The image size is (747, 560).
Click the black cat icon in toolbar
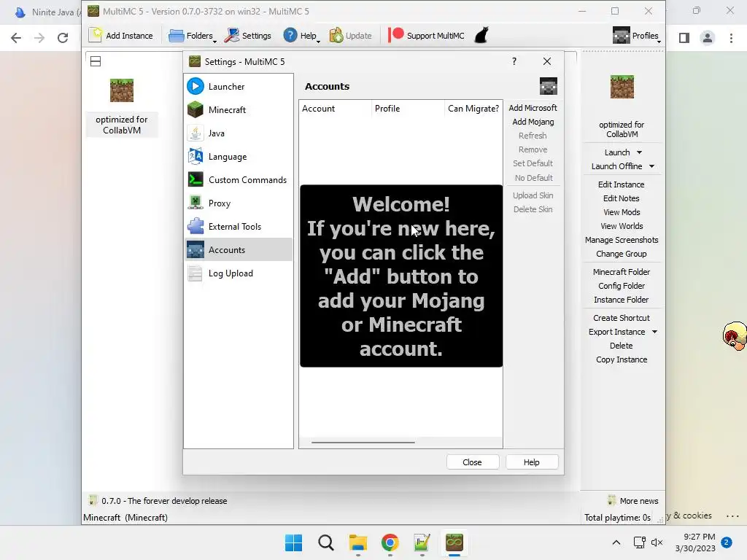point(481,36)
